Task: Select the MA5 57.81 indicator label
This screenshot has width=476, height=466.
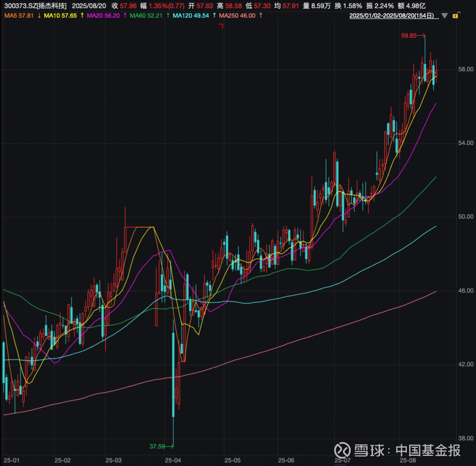Action: coord(19,15)
